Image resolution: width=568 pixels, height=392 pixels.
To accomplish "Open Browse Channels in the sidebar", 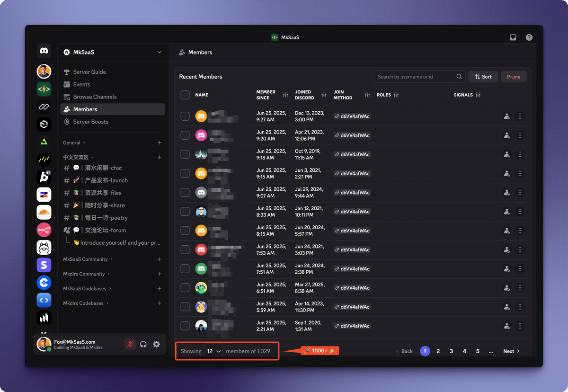I will pos(113,97).
